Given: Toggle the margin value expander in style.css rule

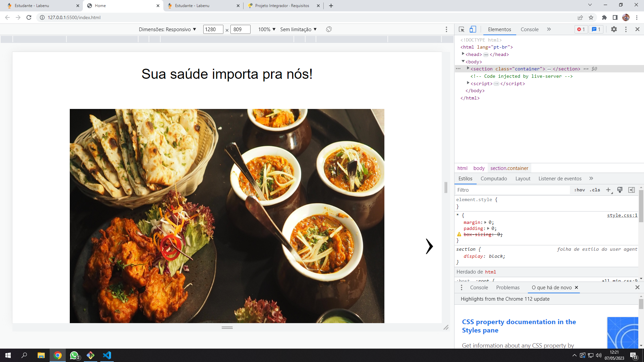Looking at the screenshot, I should (485, 222).
